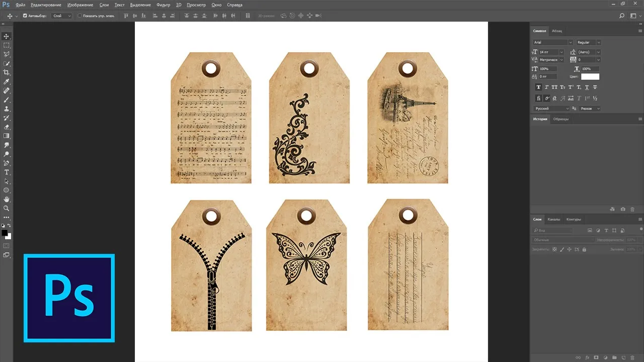Select the Move tool in the toolbox
Image resolution: width=644 pixels, height=362 pixels.
pyautogui.click(x=7, y=36)
